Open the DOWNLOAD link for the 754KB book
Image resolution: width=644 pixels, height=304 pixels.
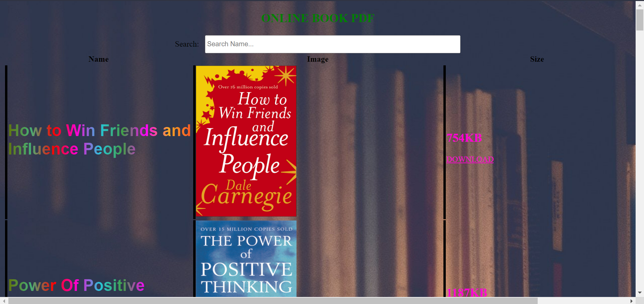[470, 159]
